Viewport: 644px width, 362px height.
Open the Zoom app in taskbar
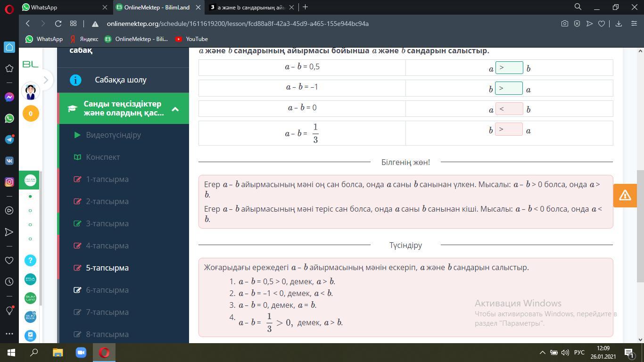click(x=81, y=352)
